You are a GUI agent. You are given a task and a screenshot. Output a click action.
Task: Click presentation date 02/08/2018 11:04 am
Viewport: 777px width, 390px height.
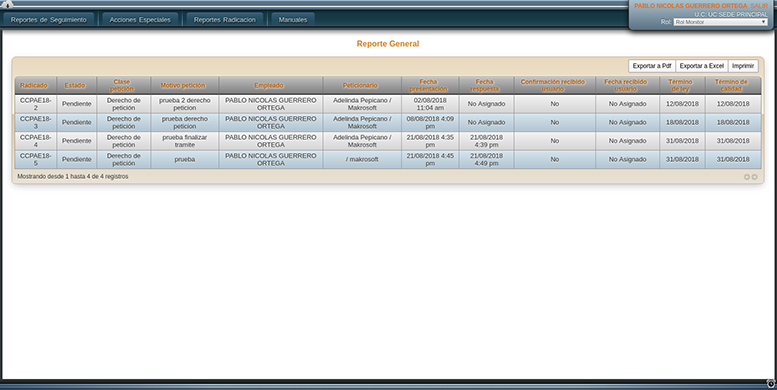click(x=430, y=104)
